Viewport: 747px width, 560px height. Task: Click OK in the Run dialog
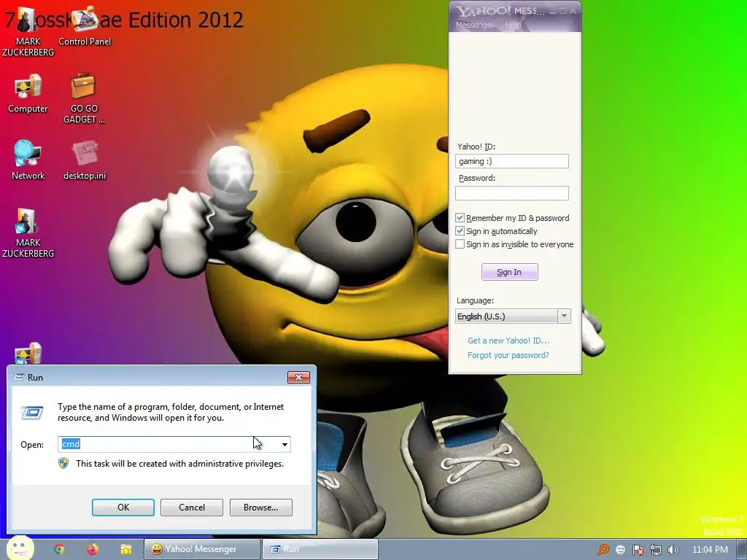123,507
